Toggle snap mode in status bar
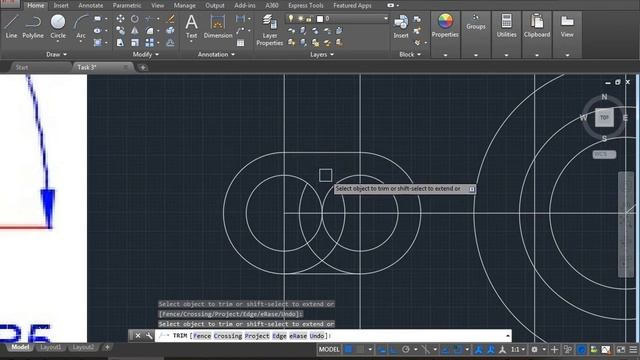The height and width of the screenshot is (360, 640). [360, 349]
